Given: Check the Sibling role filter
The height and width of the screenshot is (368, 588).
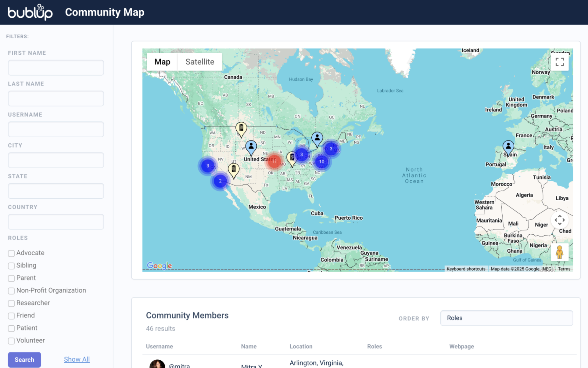Looking at the screenshot, I should click(11, 266).
